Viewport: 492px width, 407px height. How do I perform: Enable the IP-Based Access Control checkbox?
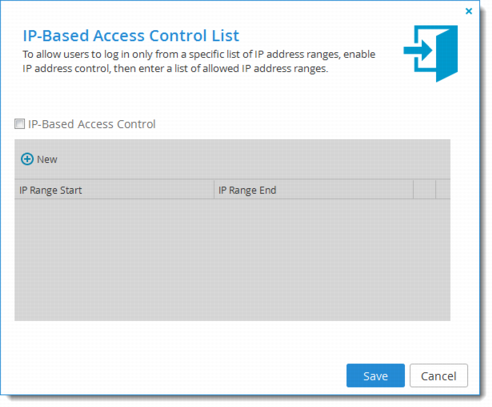point(19,124)
